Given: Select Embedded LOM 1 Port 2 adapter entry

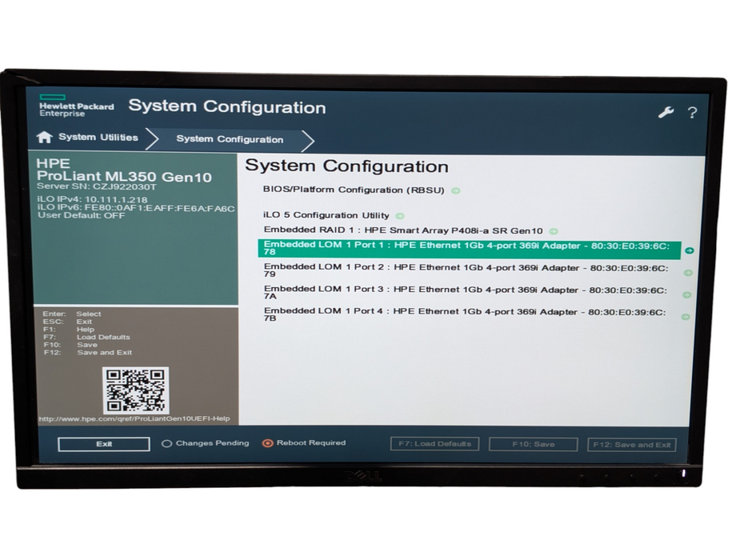Looking at the screenshot, I should (x=466, y=270).
